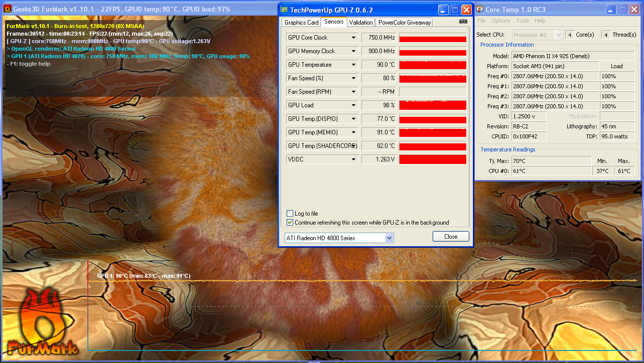Click the VDDC red graph bar

tap(433, 159)
